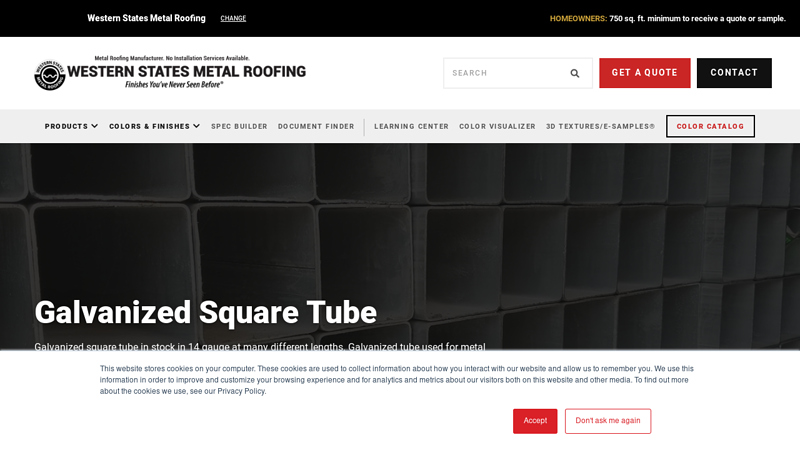
Task: Click the Western States Metal Roofing logo
Action: [170, 73]
